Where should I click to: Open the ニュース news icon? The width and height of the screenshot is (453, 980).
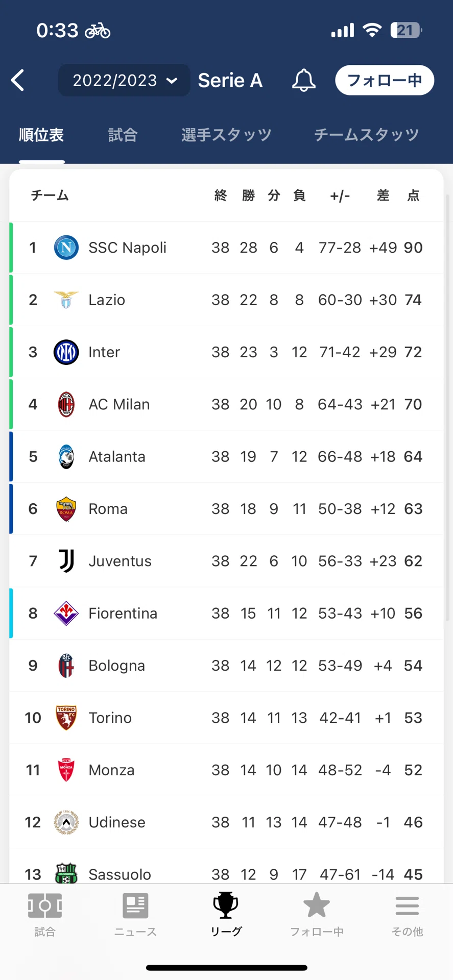point(135,905)
